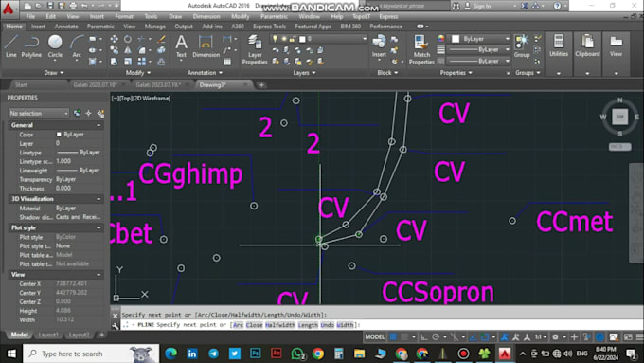Open the Format menu
644x363 pixels.
point(124,16)
